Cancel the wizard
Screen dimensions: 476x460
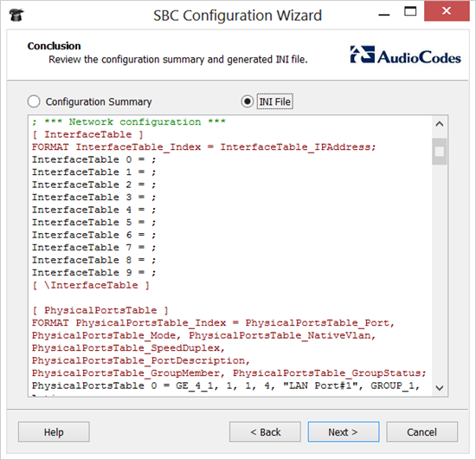click(x=422, y=431)
